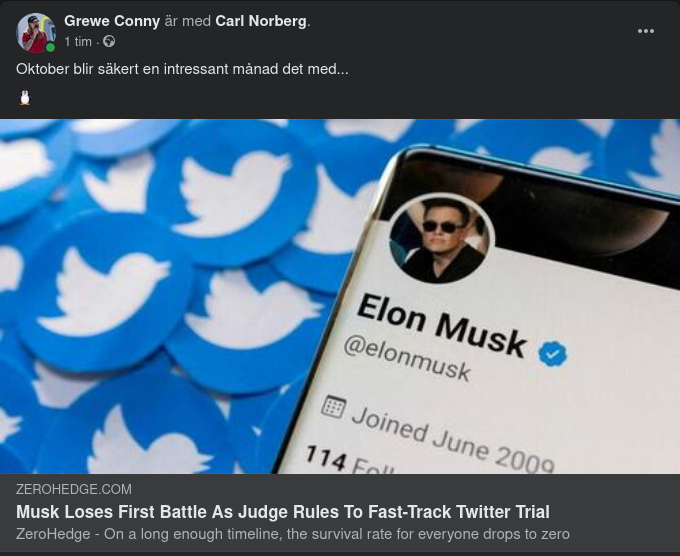Click the "är med" text in header
The image size is (680, 556).
tap(188, 21)
